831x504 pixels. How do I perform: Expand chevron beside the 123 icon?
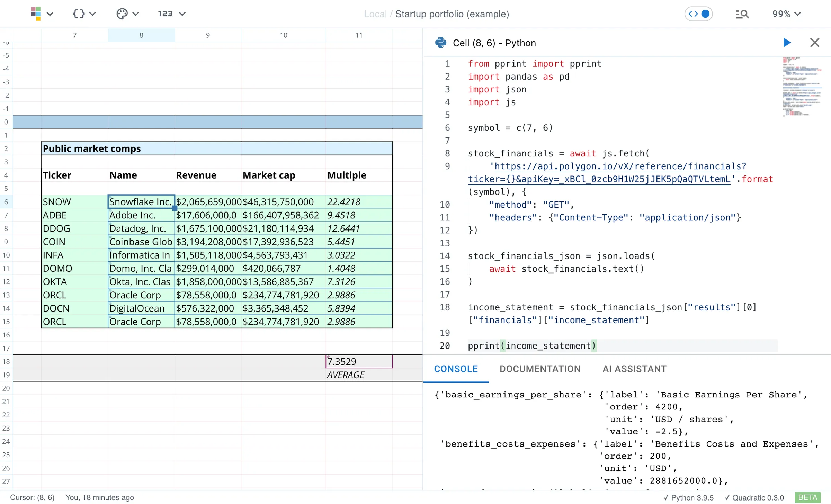[x=182, y=14]
